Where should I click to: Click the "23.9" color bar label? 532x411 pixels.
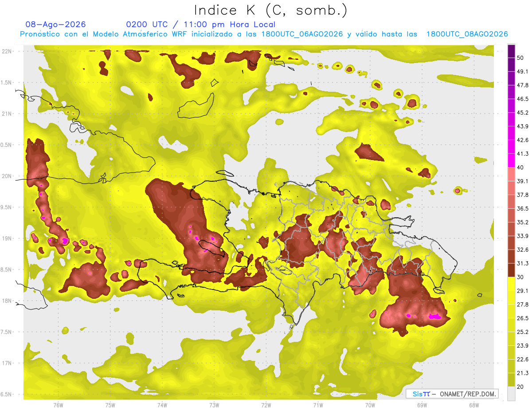(x=523, y=345)
